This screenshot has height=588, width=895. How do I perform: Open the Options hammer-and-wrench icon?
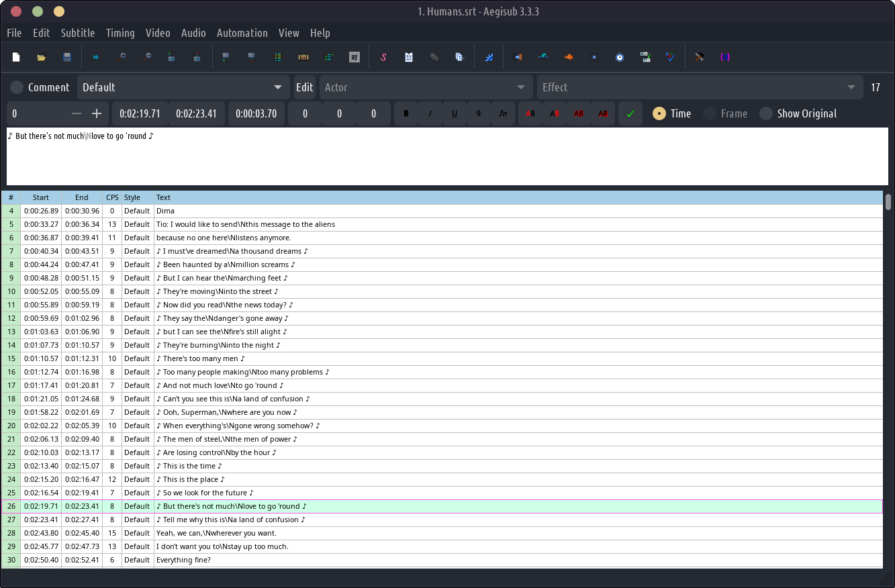click(x=699, y=58)
